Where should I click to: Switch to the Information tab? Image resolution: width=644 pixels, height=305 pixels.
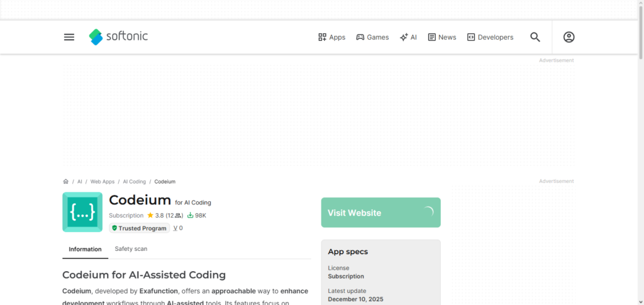point(85,249)
